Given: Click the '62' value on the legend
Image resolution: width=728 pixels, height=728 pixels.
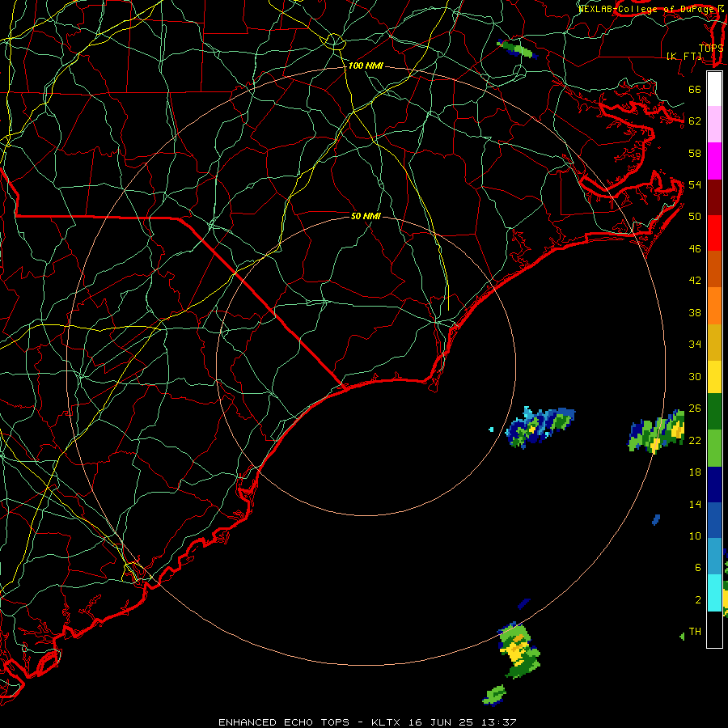Looking at the screenshot, I should (x=695, y=121).
